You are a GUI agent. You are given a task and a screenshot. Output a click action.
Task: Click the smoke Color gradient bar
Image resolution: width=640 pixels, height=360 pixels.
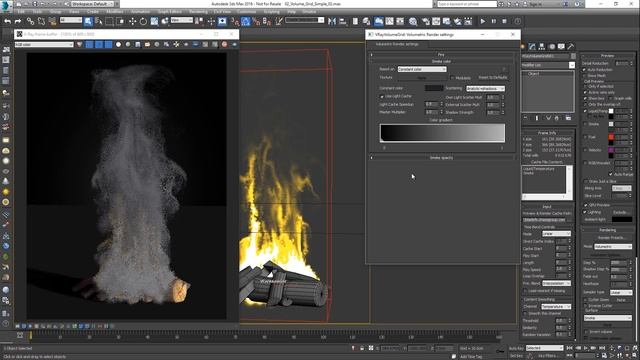442,133
